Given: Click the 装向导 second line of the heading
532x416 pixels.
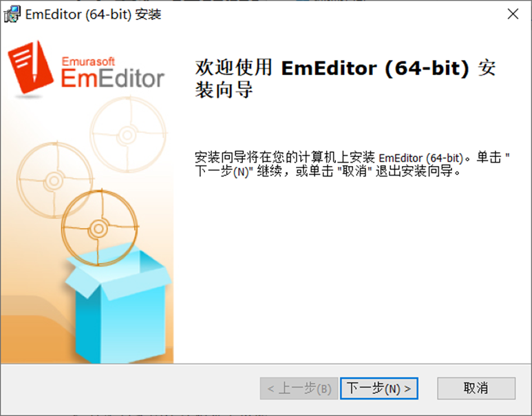Looking at the screenshot, I should (x=224, y=90).
